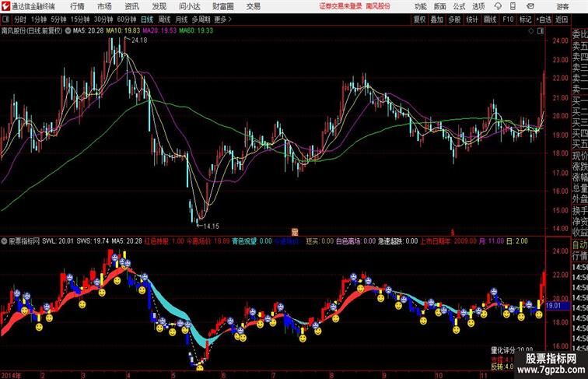Click the SWS: 19.74 indicator value
588x379 pixels.
point(93,241)
